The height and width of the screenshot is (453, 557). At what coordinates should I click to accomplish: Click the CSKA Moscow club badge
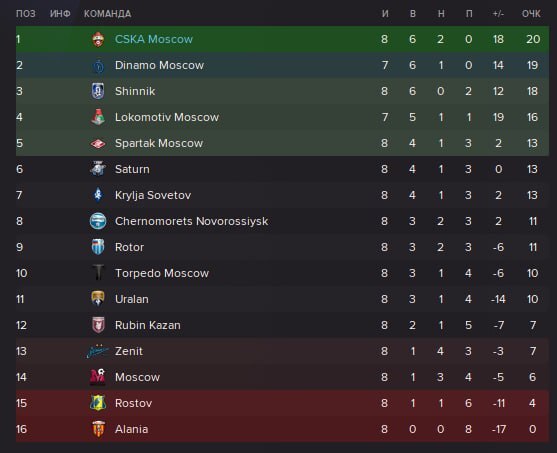coord(98,39)
